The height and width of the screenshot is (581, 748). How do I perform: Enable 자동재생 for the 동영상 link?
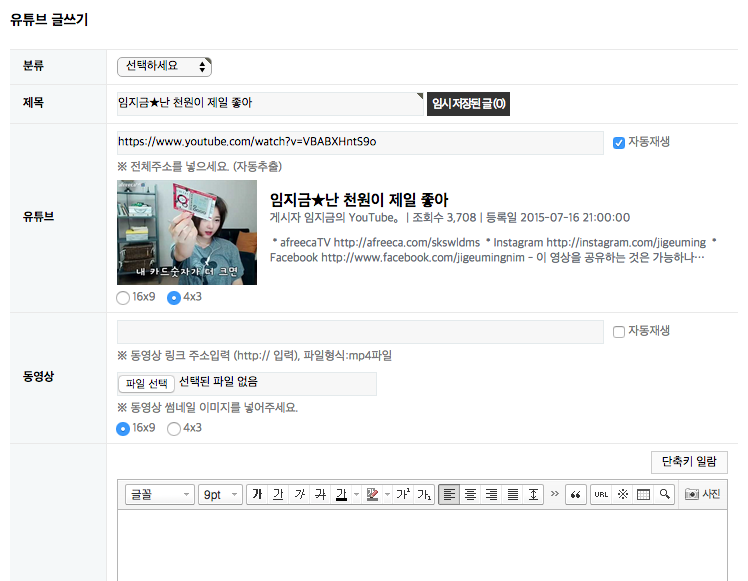tap(619, 331)
